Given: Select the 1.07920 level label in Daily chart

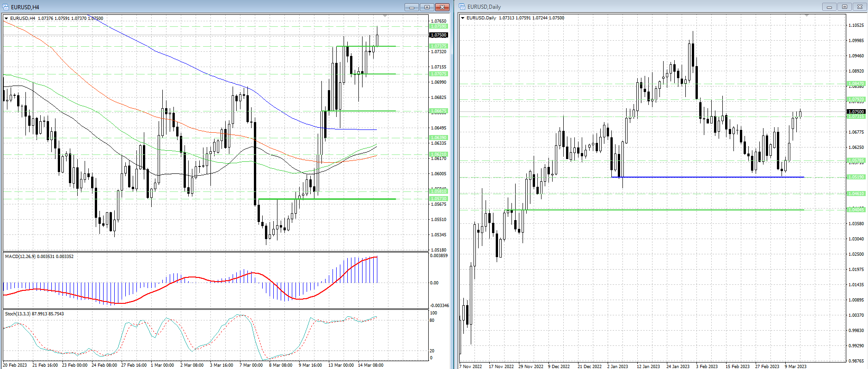Looking at the screenshot, I should [856, 99].
